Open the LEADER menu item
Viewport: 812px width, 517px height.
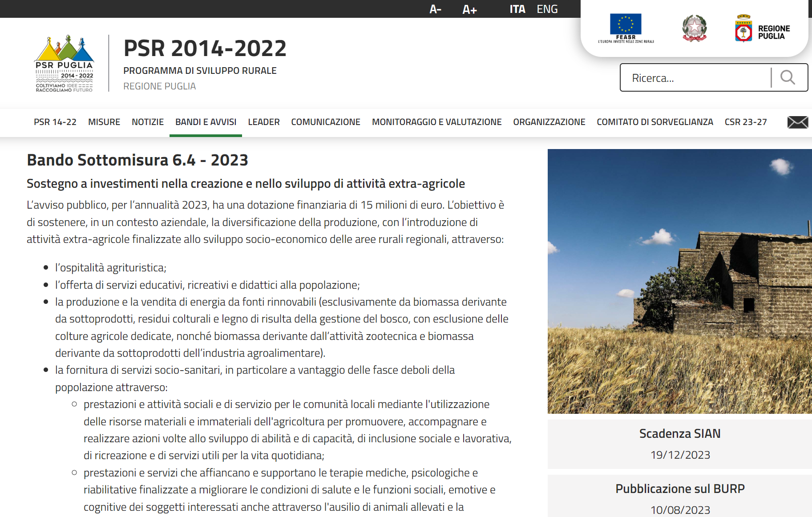264,122
